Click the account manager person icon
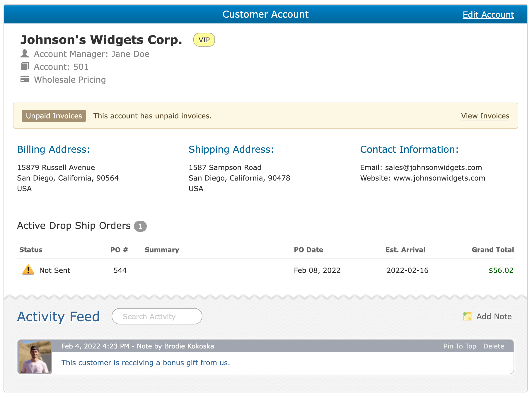 [25, 54]
